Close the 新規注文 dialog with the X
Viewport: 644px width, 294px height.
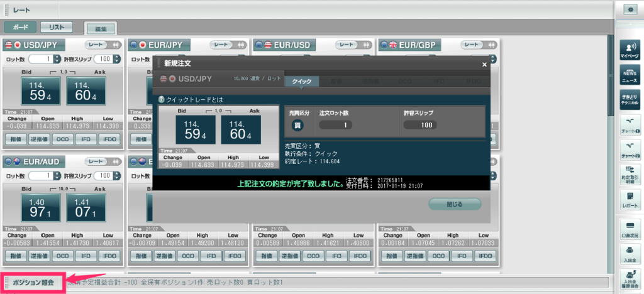click(x=484, y=64)
